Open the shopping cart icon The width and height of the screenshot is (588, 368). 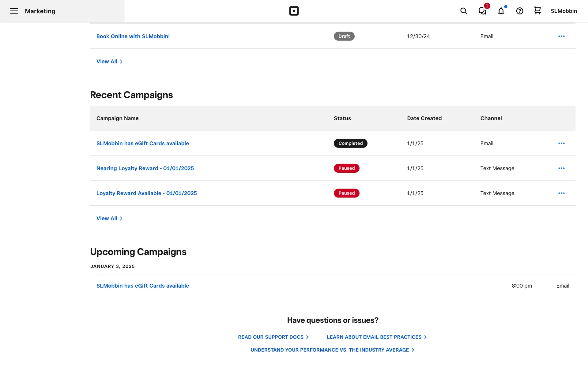coord(537,11)
